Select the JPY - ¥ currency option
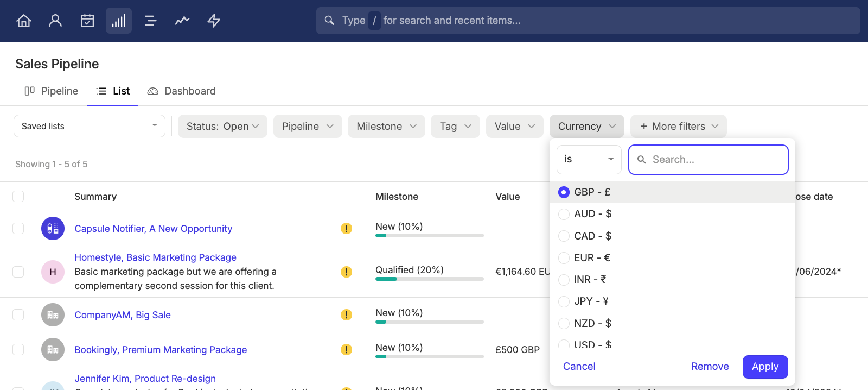 pos(672,301)
